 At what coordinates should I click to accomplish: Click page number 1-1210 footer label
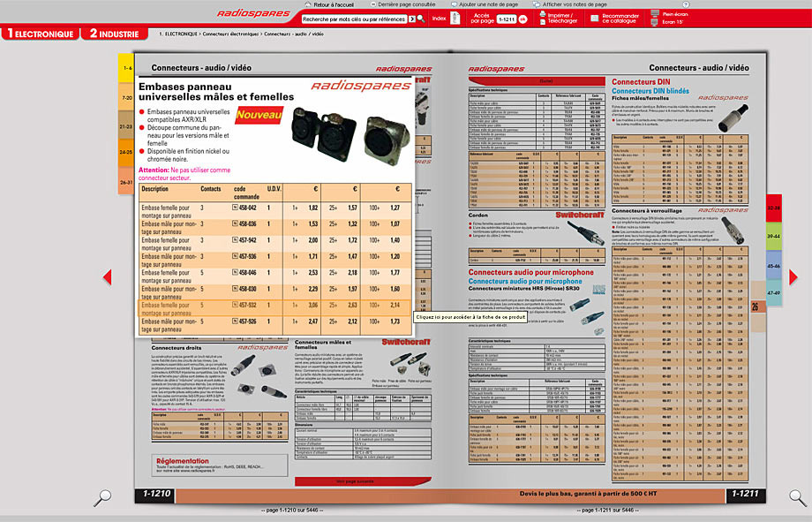coord(156,494)
